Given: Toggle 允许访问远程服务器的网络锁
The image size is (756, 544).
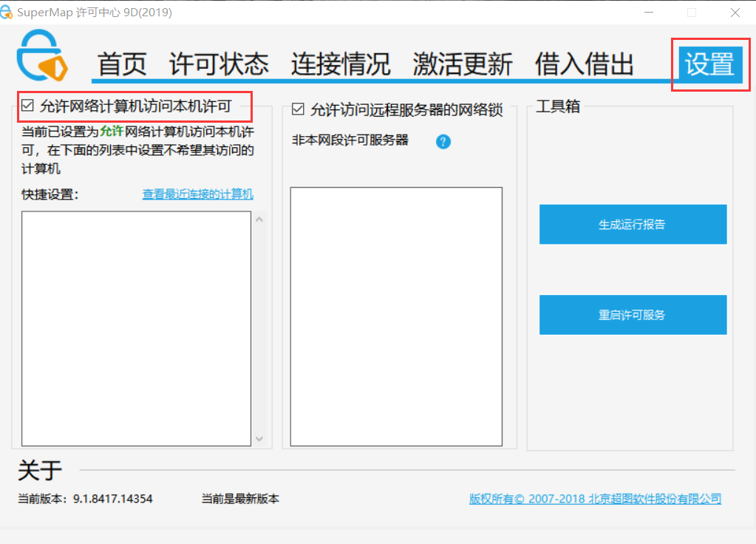Looking at the screenshot, I should coord(298,109).
